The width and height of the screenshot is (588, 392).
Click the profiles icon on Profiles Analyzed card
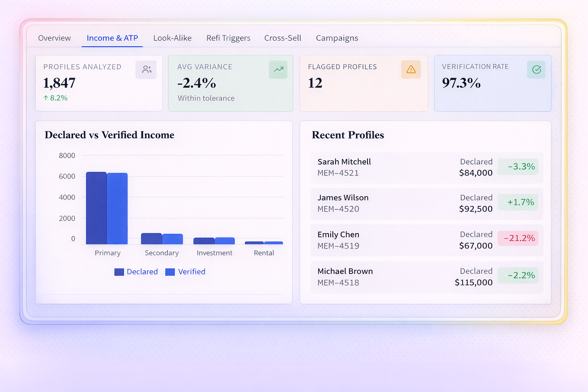[x=146, y=69]
